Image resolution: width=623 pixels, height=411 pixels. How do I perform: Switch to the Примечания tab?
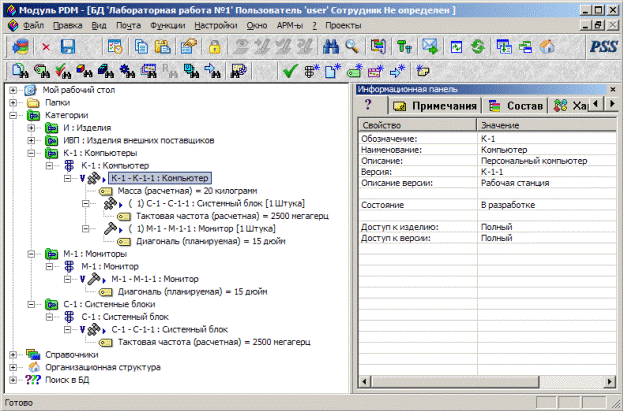pyautogui.click(x=435, y=106)
